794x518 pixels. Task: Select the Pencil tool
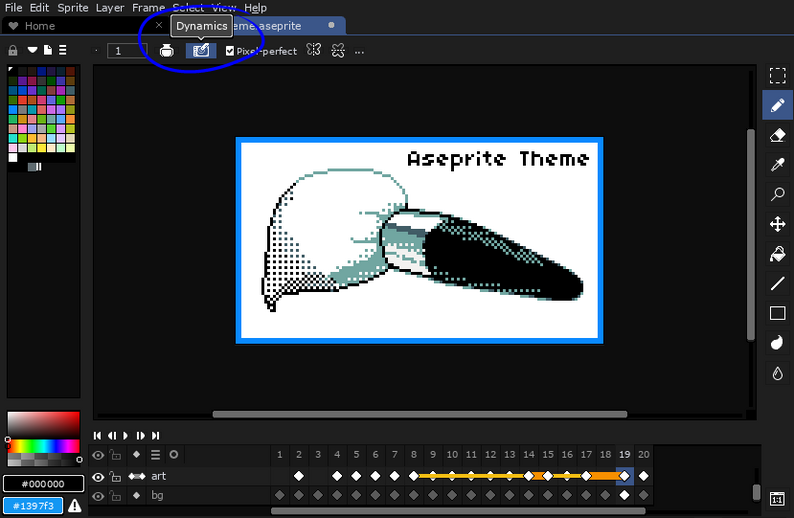click(x=777, y=105)
